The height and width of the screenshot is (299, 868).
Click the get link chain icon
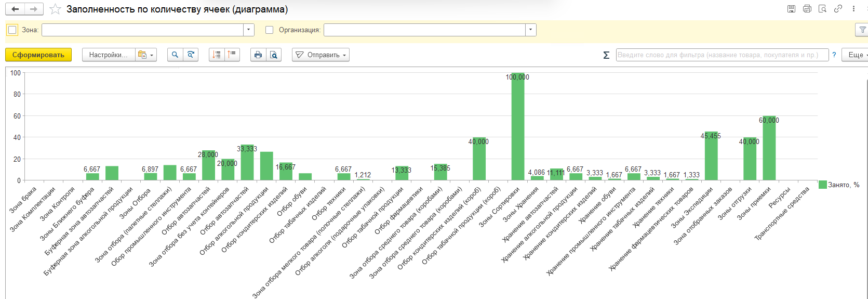click(x=838, y=9)
